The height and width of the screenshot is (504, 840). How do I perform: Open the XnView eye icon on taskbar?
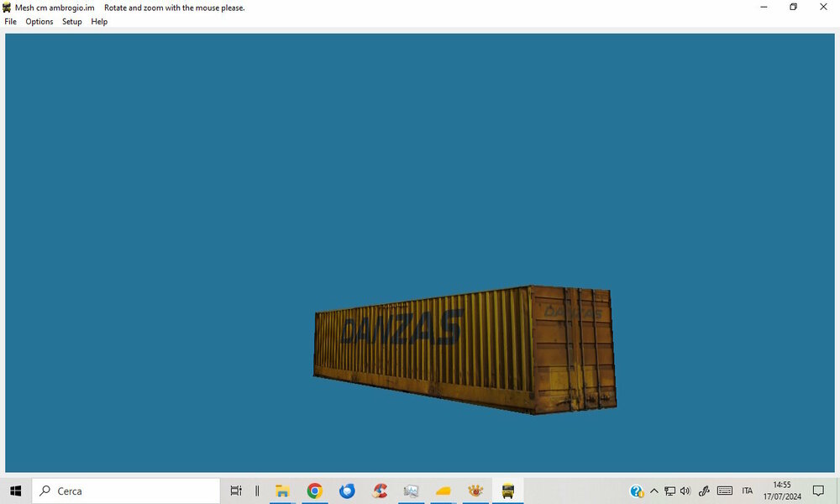point(475,491)
